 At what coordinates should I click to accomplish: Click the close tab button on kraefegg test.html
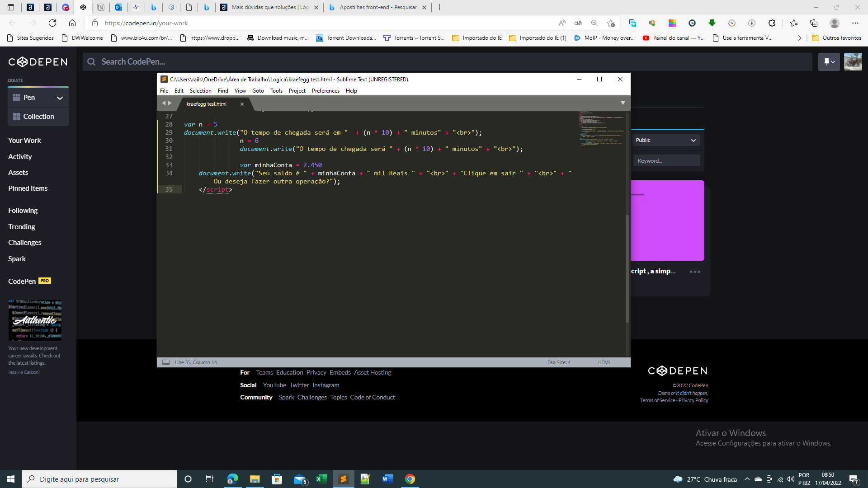pyautogui.click(x=242, y=103)
